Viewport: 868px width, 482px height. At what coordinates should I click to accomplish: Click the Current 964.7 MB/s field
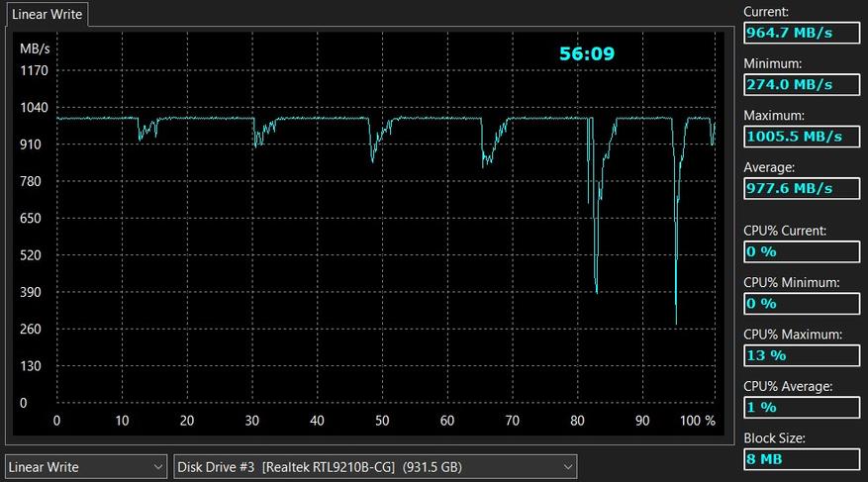(802, 33)
